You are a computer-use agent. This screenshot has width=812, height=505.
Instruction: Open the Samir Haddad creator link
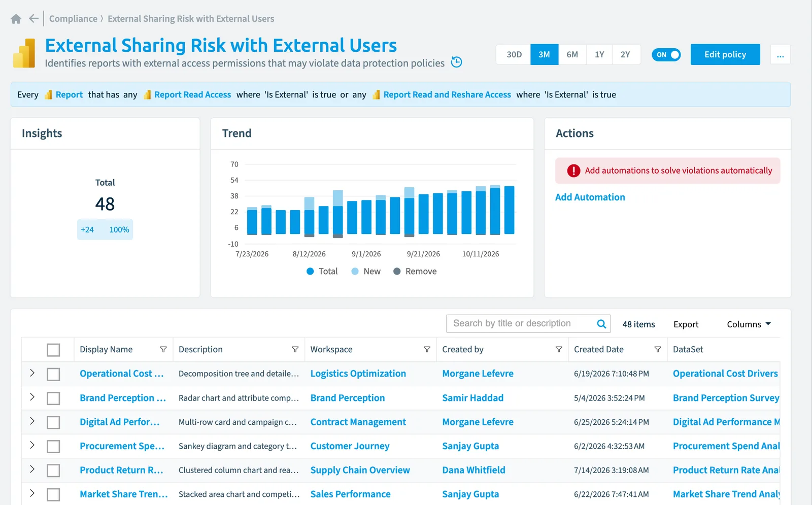[472, 398]
